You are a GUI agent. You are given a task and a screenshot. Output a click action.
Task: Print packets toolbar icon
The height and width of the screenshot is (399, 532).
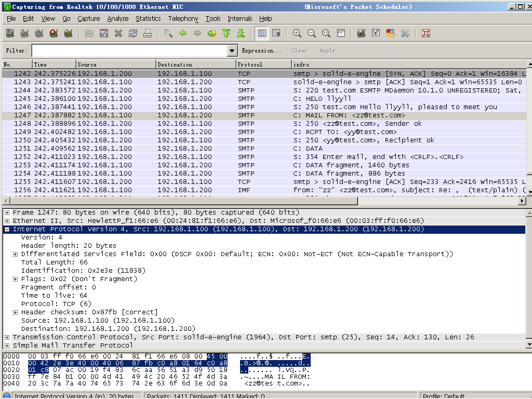[148, 33]
